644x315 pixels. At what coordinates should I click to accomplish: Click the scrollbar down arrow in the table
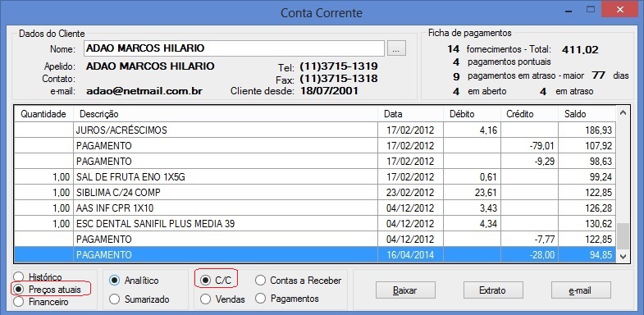tap(623, 256)
